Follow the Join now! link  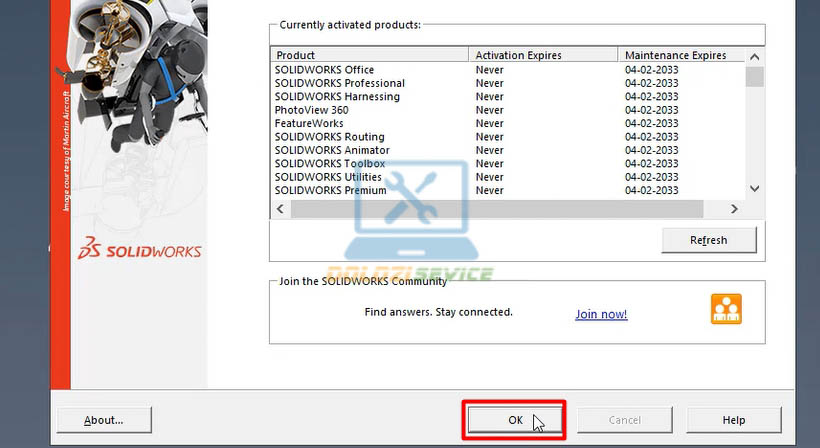pos(601,314)
